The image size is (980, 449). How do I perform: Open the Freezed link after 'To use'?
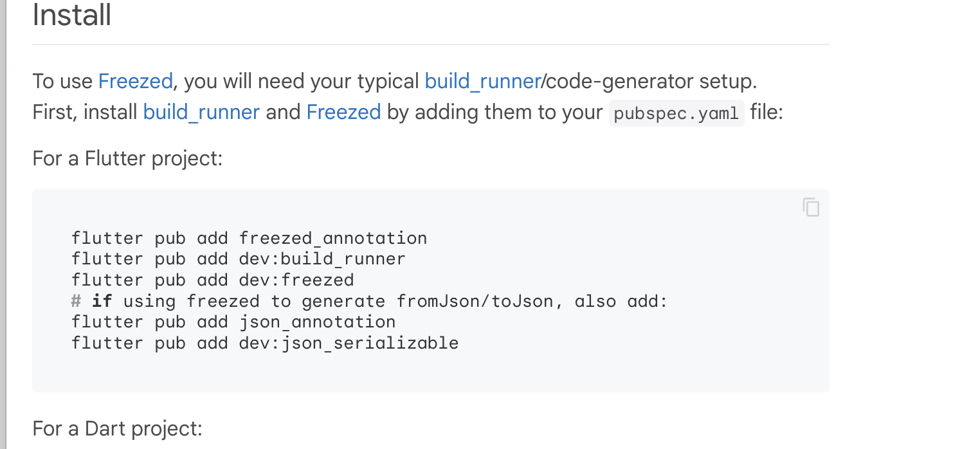[x=135, y=82]
